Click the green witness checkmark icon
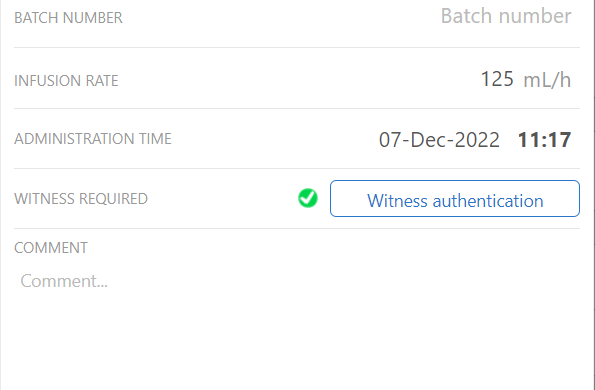Screen dimensions: 595x390 pyautogui.click(x=308, y=198)
